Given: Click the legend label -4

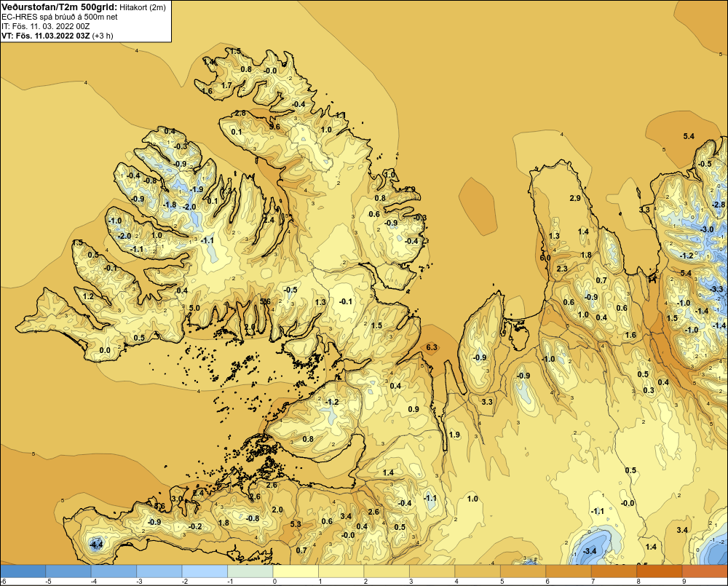Looking at the screenshot, I should point(93,582).
